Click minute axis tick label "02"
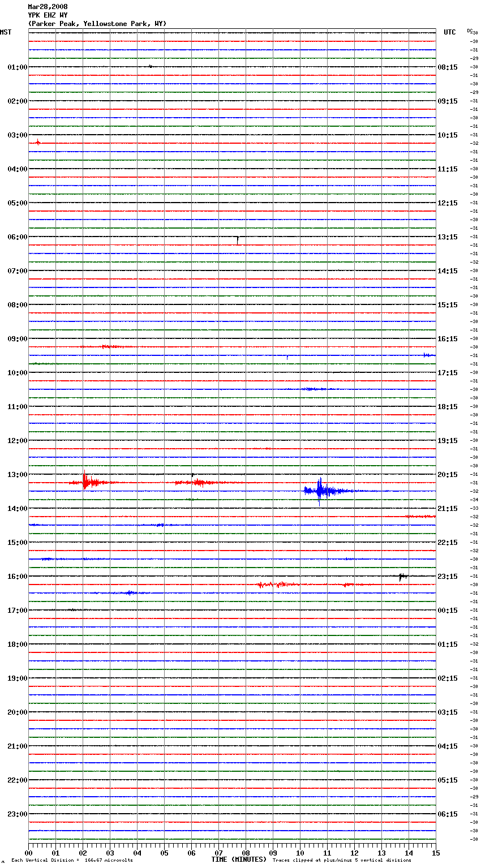The image size is (481, 868). 83,853
